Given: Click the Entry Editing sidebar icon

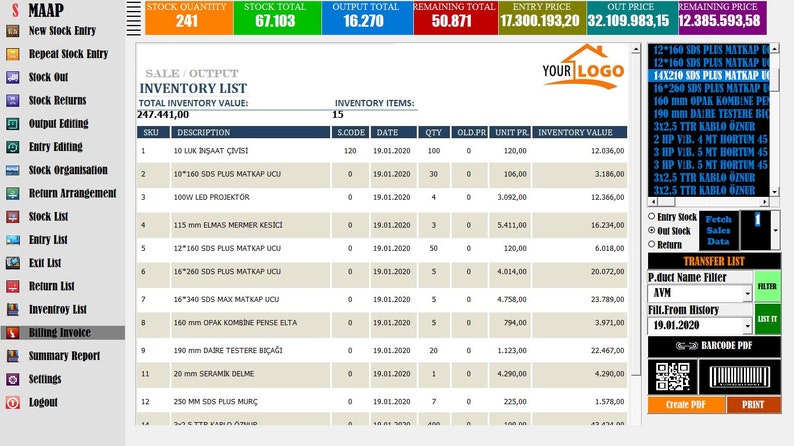Looking at the screenshot, I should point(13,147).
